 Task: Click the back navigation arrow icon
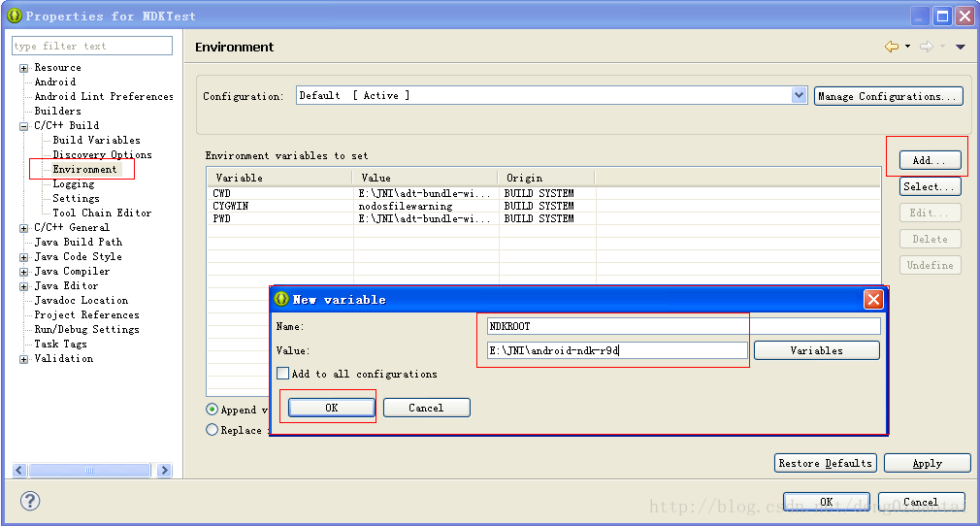point(892,47)
